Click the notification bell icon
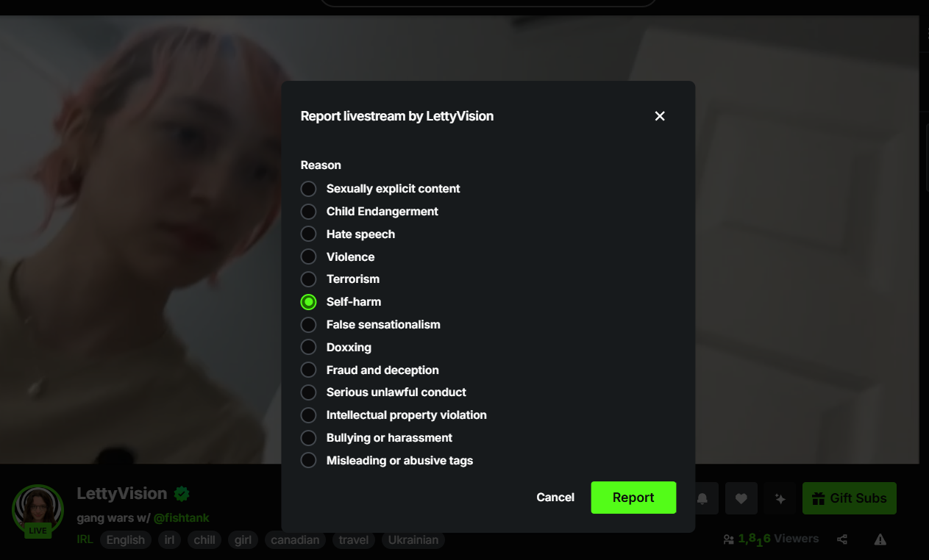Image resolution: width=929 pixels, height=560 pixels. (x=702, y=498)
